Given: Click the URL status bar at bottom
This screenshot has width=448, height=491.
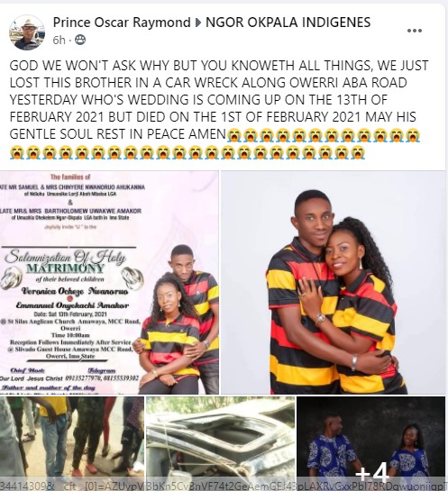Looking at the screenshot, I should click(224, 486).
